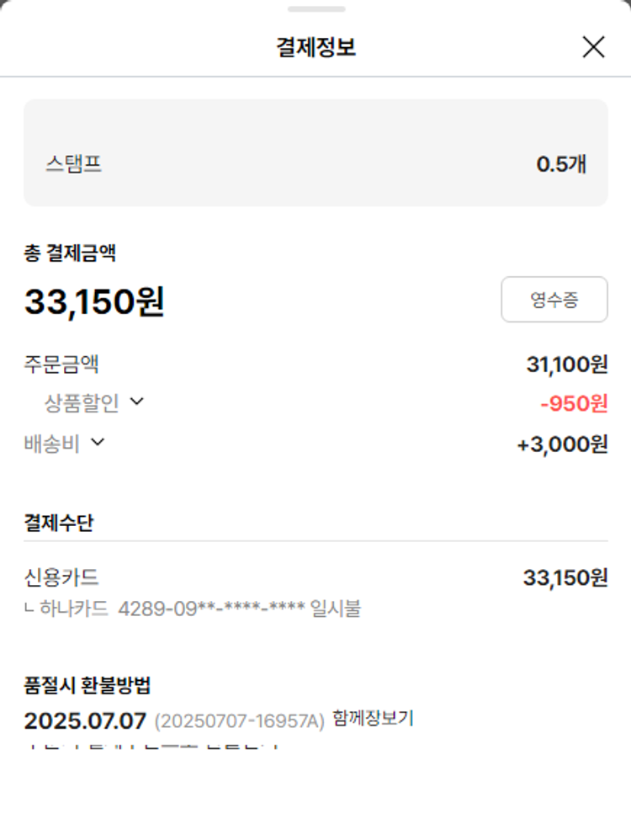This screenshot has width=631, height=840.
Task: Click the +3,000원 delivery fee amount
Action: tap(562, 444)
